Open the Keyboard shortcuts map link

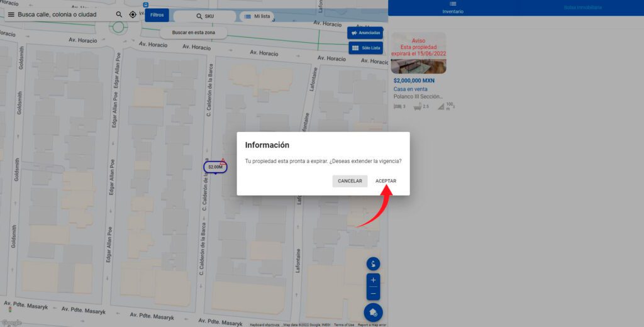(265, 325)
